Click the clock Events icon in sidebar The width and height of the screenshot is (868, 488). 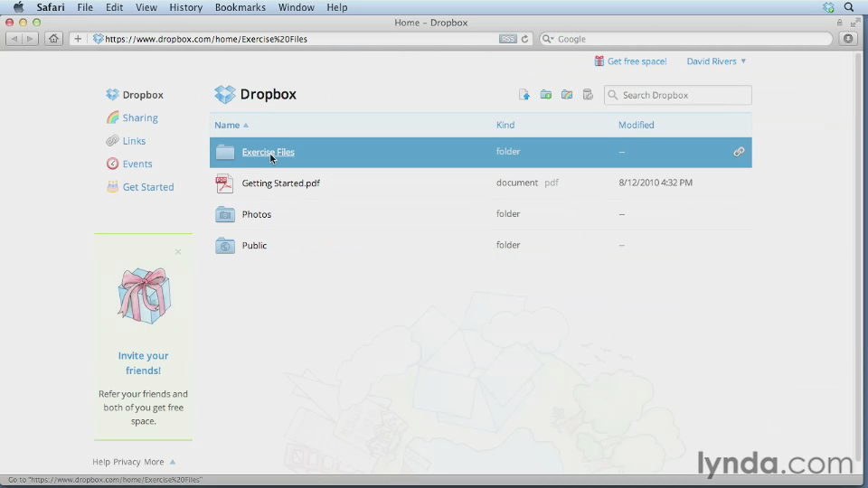pyautogui.click(x=112, y=164)
